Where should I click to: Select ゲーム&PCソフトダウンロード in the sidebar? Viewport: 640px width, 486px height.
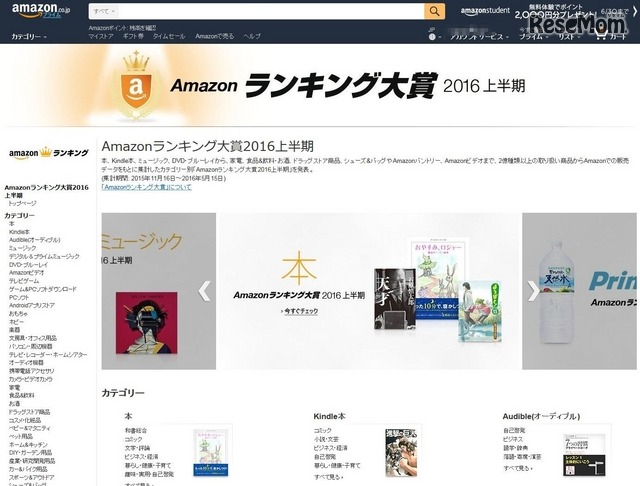click(x=42, y=289)
